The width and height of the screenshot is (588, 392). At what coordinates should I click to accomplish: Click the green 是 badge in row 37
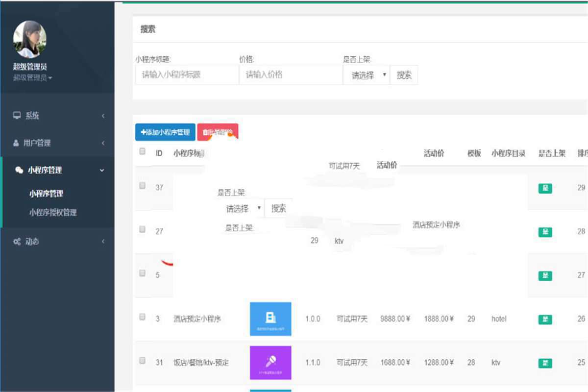pos(545,188)
